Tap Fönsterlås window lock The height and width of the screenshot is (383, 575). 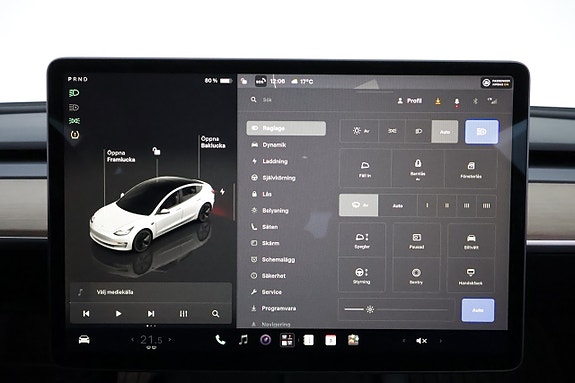point(471,169)
